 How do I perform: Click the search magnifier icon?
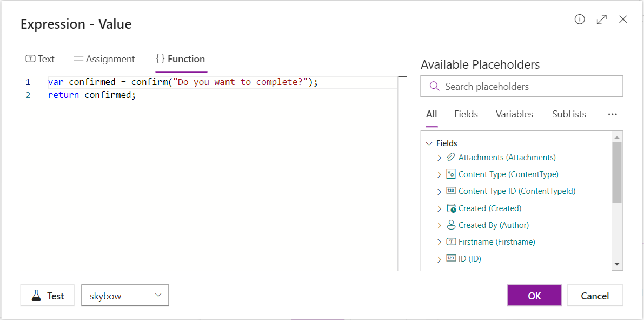click(x=435, y=87)
